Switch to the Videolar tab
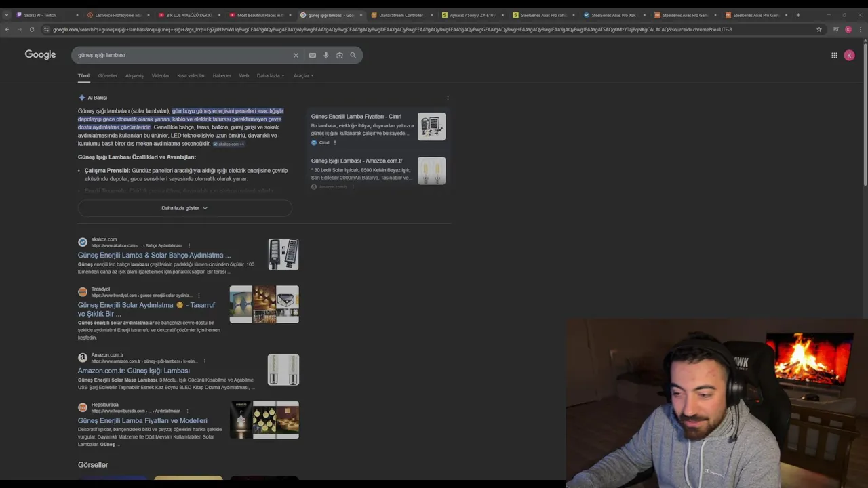Viewport: 868px width, 488px height. 160,75
